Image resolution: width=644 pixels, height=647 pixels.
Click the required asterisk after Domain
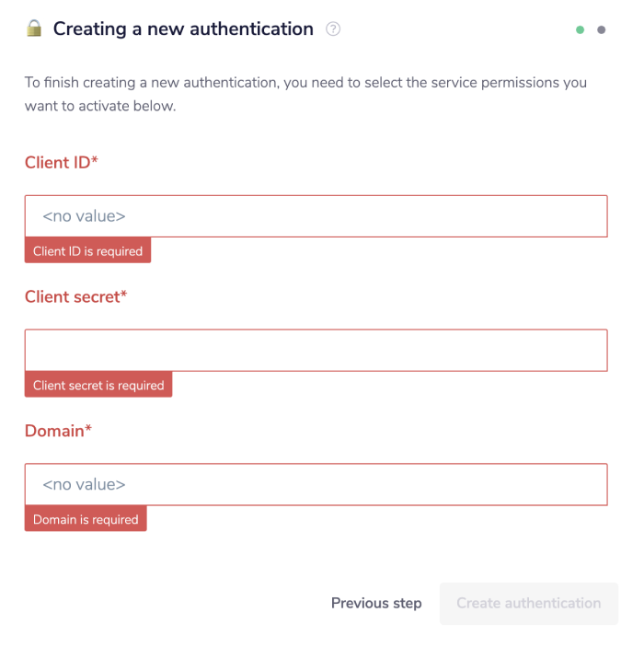88,429
